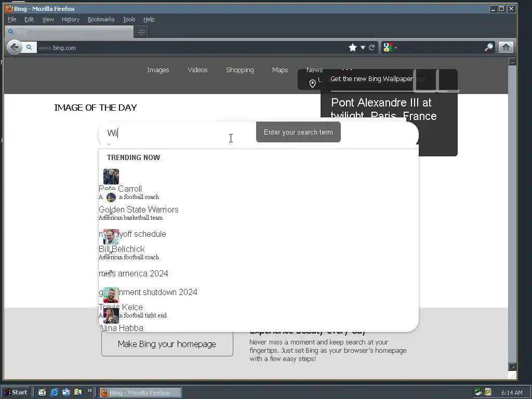Select Golden State Warriors suggestion
This screenshot has height=399, width=532.
tap(138, 209)
